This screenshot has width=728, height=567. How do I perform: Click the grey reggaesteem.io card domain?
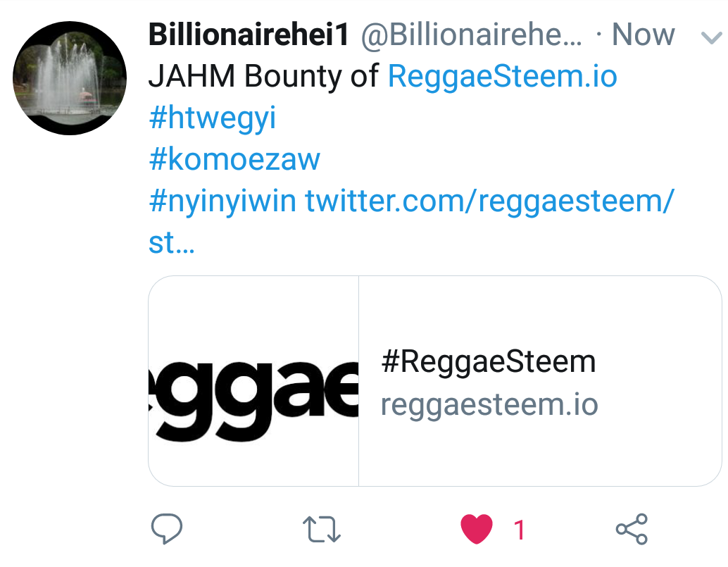489,404
